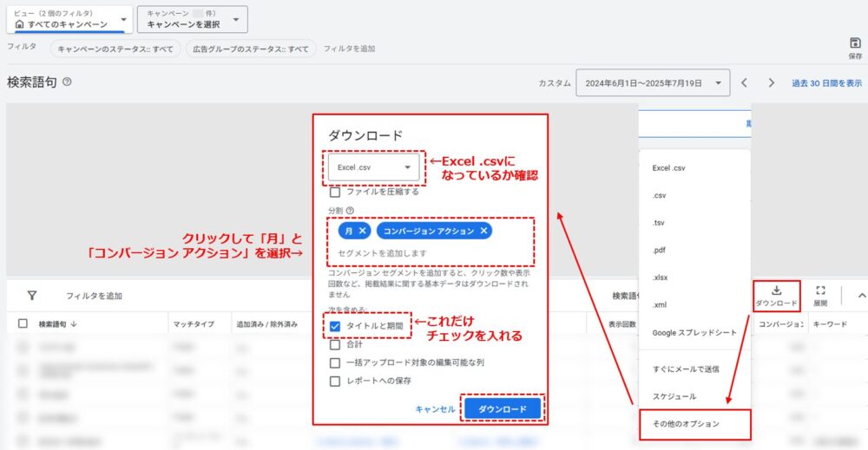Go to previous date range with left arrow
This screenshot has height=450, width=868.
pos(744,83)
